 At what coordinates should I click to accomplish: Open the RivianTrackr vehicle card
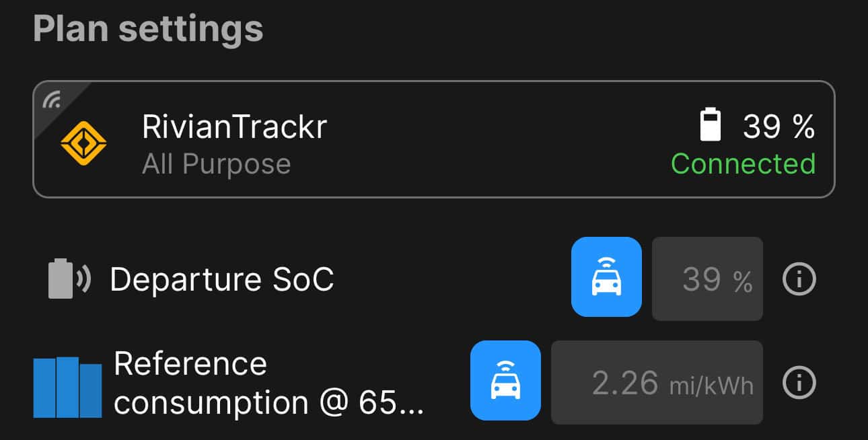point(434,139)
